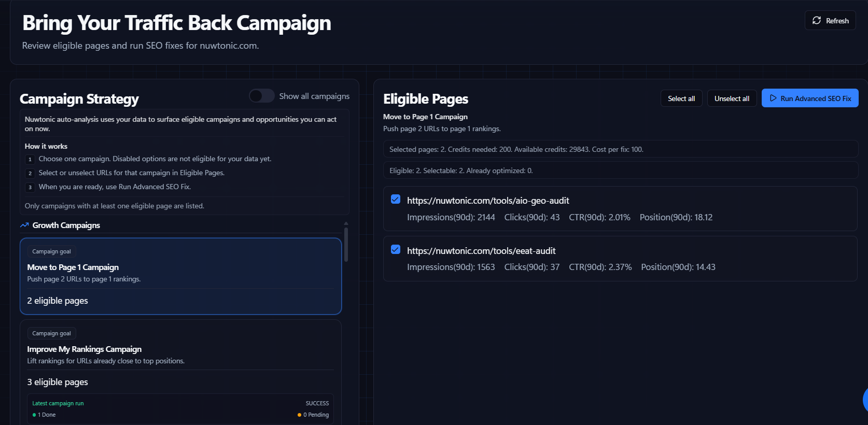Click the 'Position(90d): 14.43' value

[678, 267]
